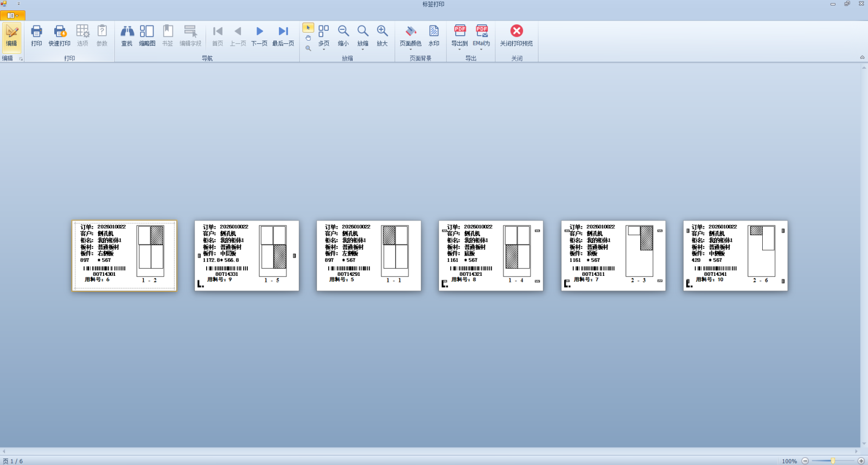Viewport: 868px width, 465px height.
Task: Expand the 多页 multi-page dropdown
Action: pyautogui.click(x=324, y=49)
